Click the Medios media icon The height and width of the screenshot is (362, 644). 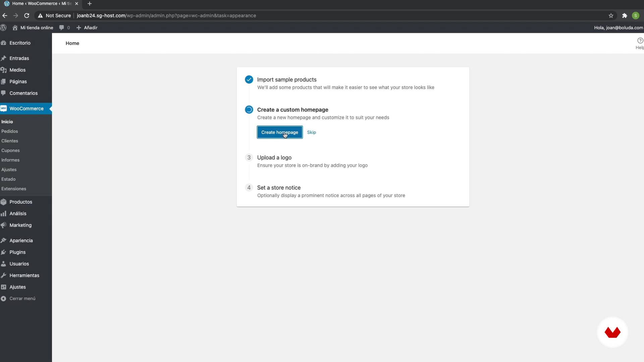click(4, 70)
